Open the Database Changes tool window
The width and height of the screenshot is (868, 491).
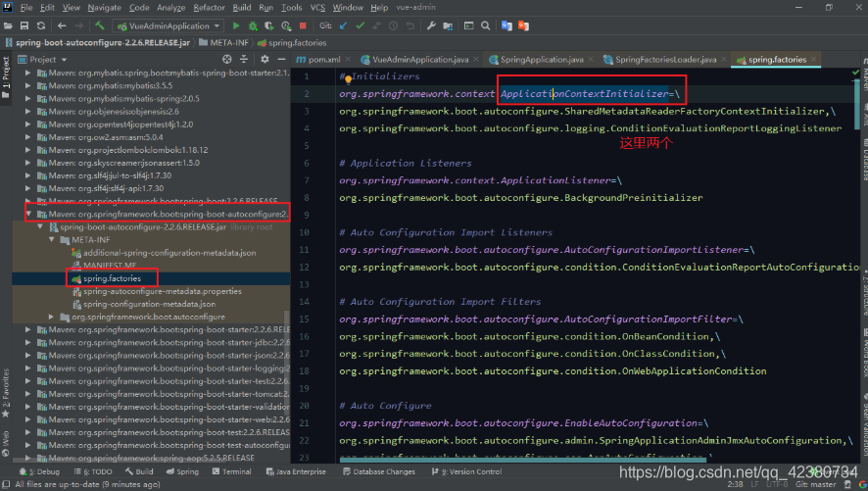tap(378, 471)
